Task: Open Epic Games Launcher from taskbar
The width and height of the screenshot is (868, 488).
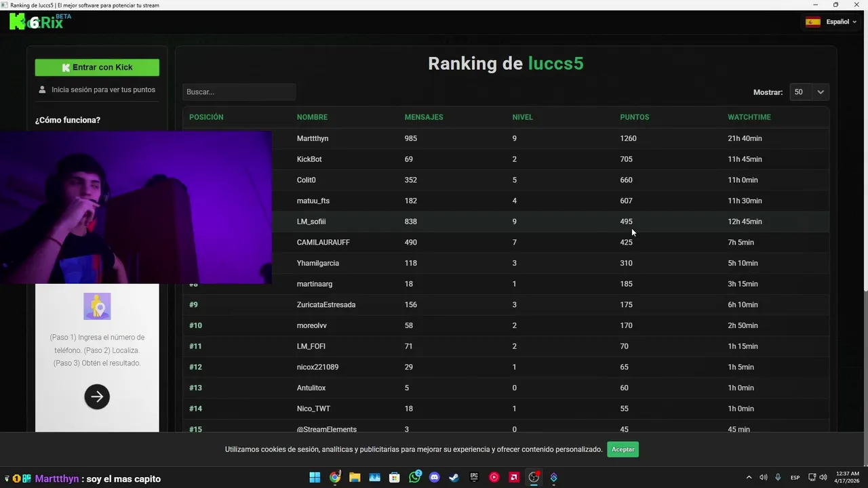Action: pyautogui.click(x=475, y=478)
